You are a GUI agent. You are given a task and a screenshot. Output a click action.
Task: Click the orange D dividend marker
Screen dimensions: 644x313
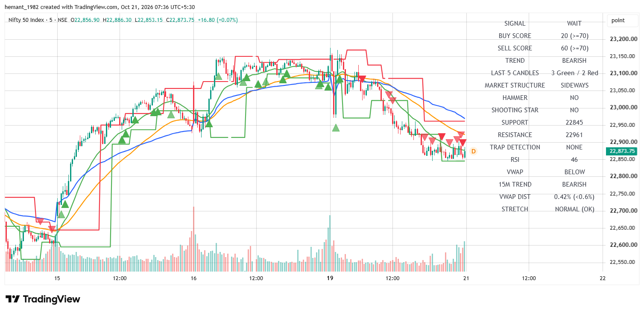[x=473, y=151]
